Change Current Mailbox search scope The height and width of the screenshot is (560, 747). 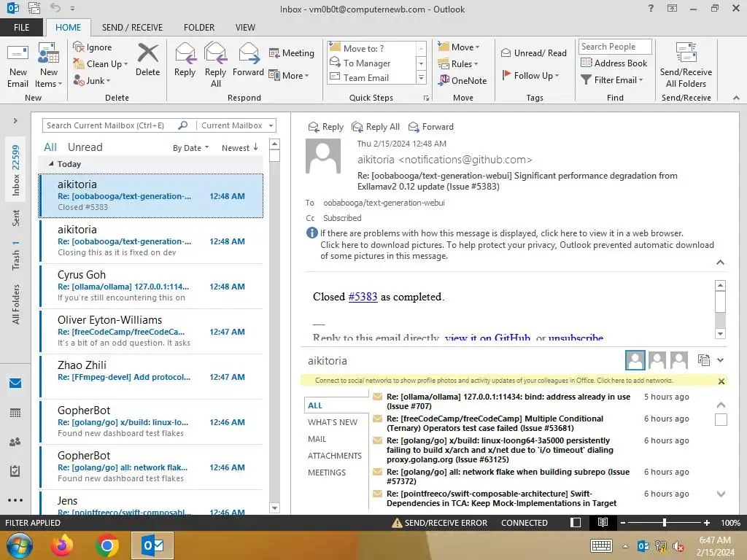(237, 125)
